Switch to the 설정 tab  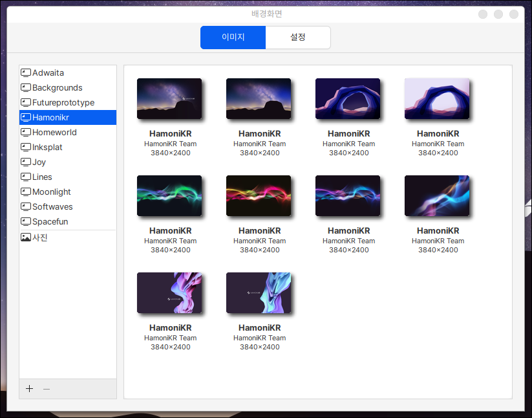click(298, 38)
